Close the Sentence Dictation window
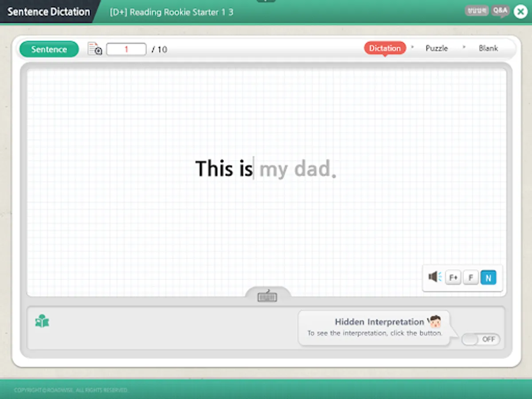The width and height of the screenshot is (532, 399). (520, 12)
